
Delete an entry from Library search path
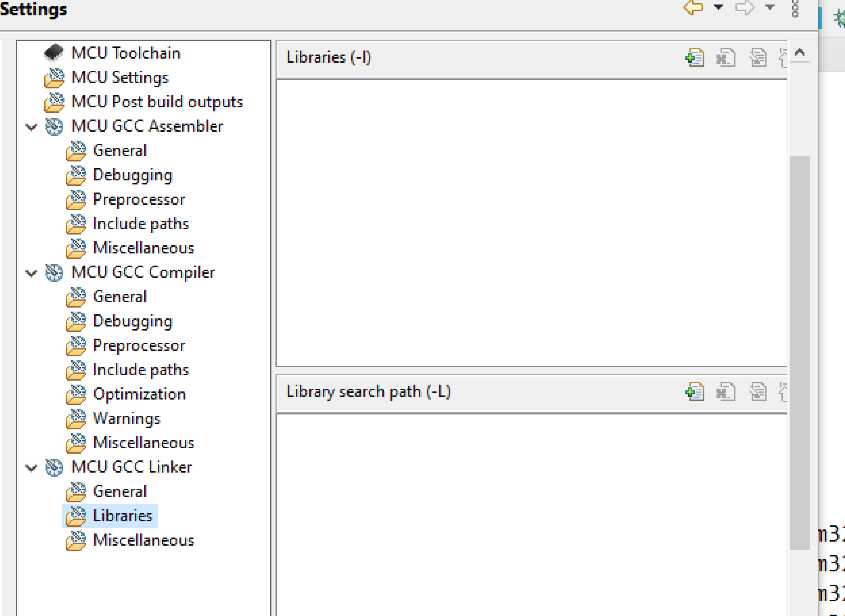pos(726,392)
